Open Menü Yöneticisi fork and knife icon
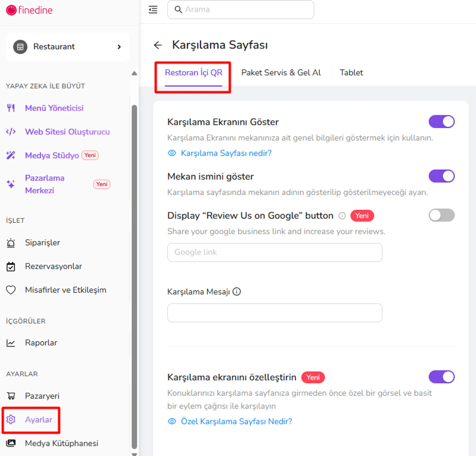Viewport: 476px width, 456px height. (x=11, y=108)
